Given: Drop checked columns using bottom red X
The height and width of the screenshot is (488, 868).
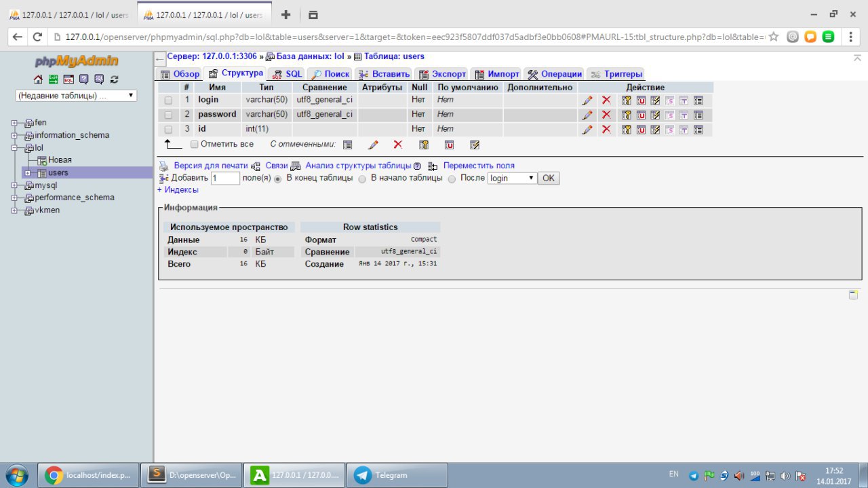Looking at the screenshot, I should coord(398,145).
